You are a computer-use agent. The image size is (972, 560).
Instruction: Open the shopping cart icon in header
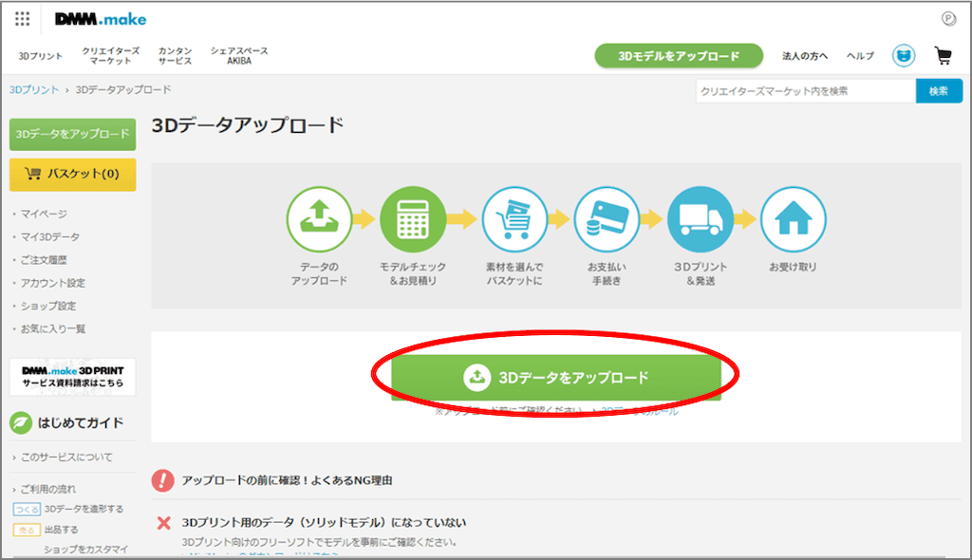(943, 56)
